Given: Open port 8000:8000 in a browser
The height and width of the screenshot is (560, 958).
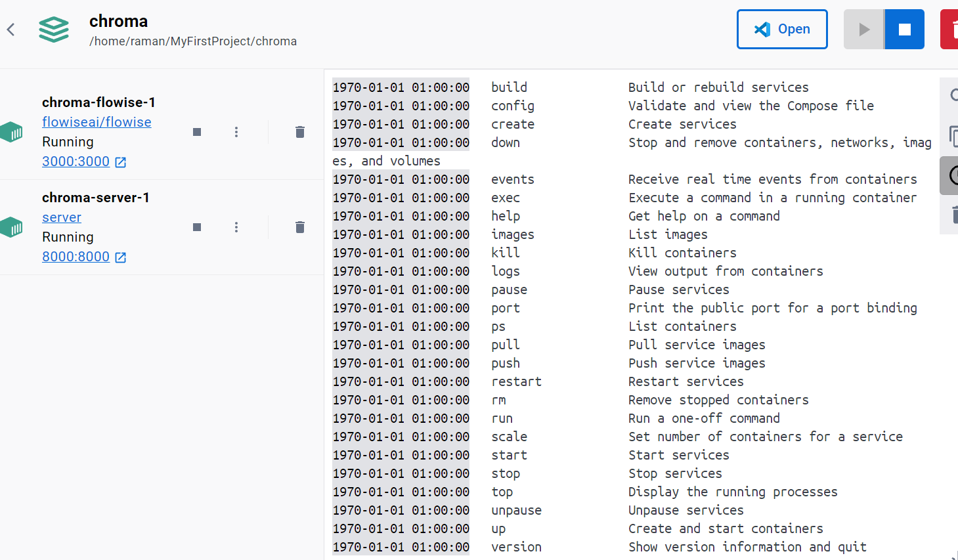Looking at the screenshot, I should (x=76, y=256).
